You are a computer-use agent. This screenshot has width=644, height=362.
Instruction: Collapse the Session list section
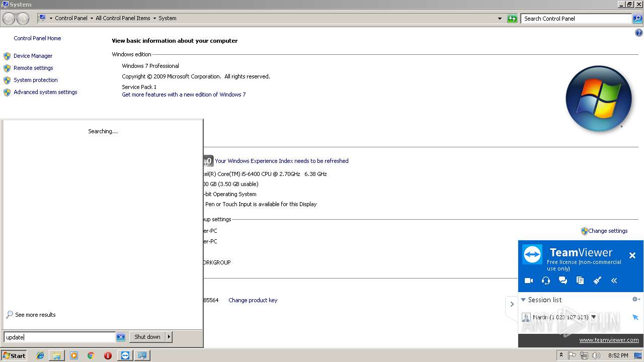523,300
